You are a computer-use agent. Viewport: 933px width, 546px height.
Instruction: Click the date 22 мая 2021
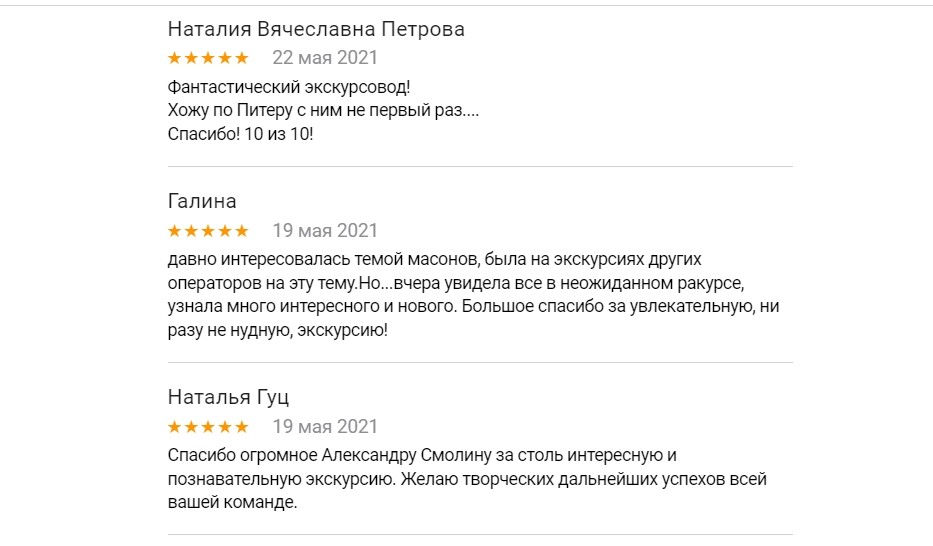point(325,58)
